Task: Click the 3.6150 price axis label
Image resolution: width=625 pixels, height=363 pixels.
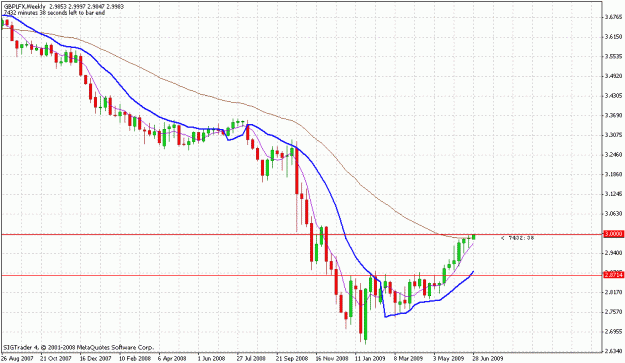Action: (613, 37)
